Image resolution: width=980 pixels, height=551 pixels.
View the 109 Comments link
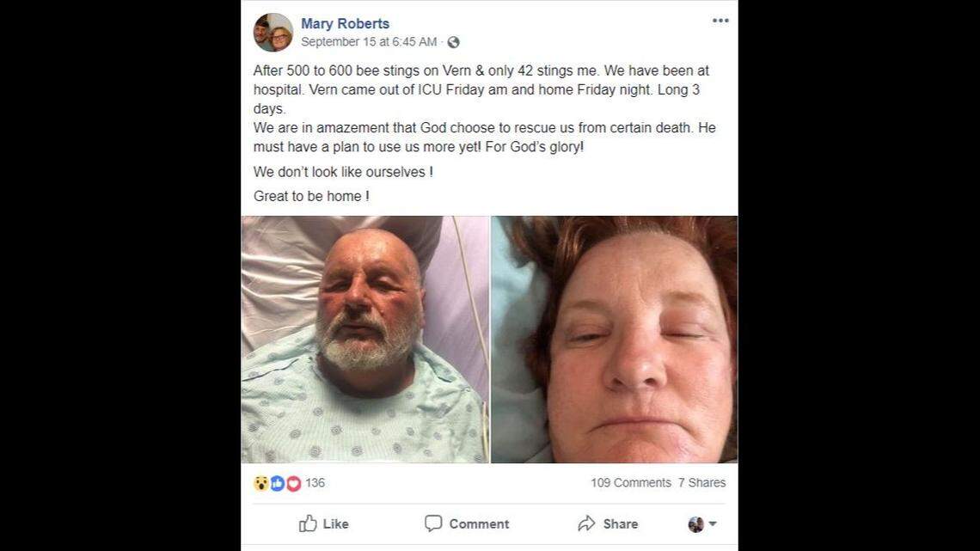point(634,483)
